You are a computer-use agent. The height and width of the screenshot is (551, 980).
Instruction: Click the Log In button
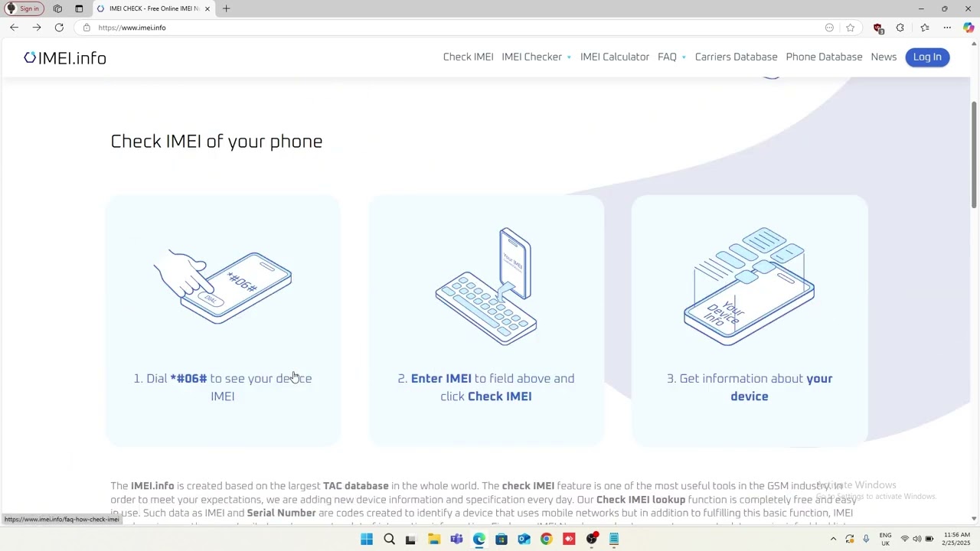pos(927,57)
